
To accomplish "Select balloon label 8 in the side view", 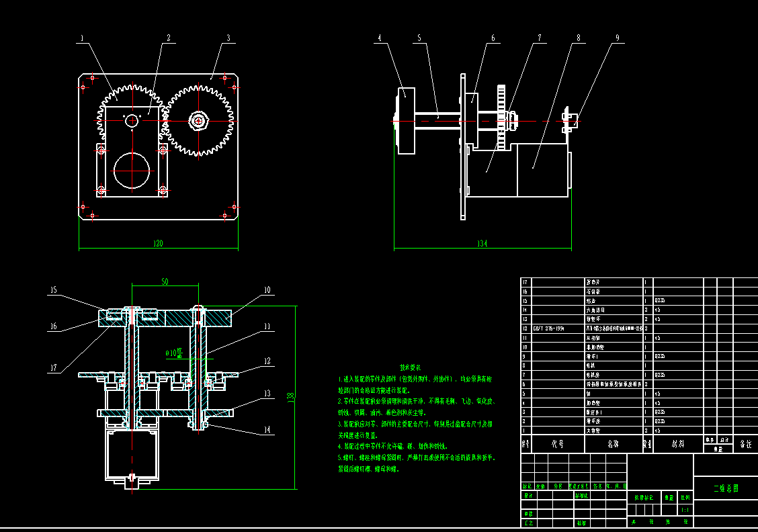I will (579, 38).
